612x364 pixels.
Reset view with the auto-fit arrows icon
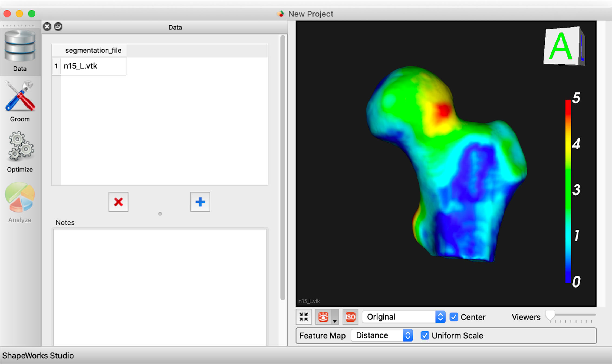(304, 317)
